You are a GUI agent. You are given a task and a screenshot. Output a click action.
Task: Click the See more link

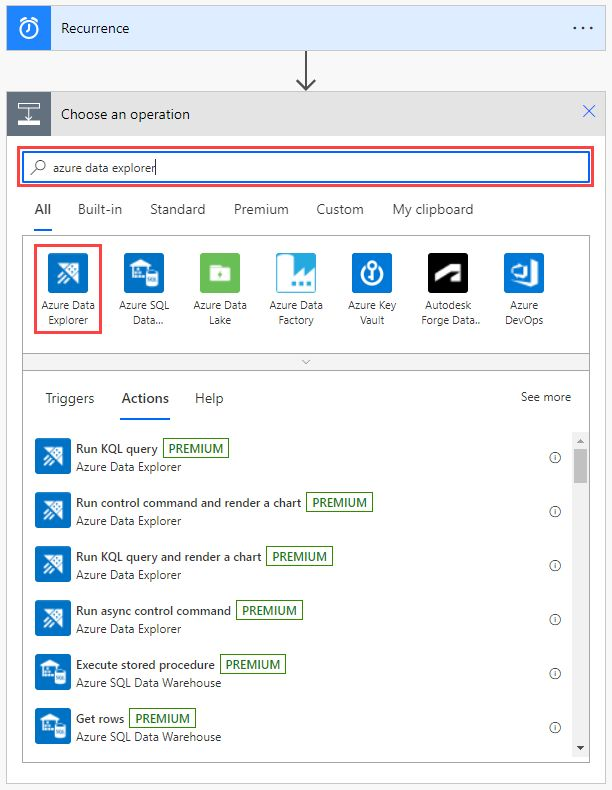pos(545,397)
